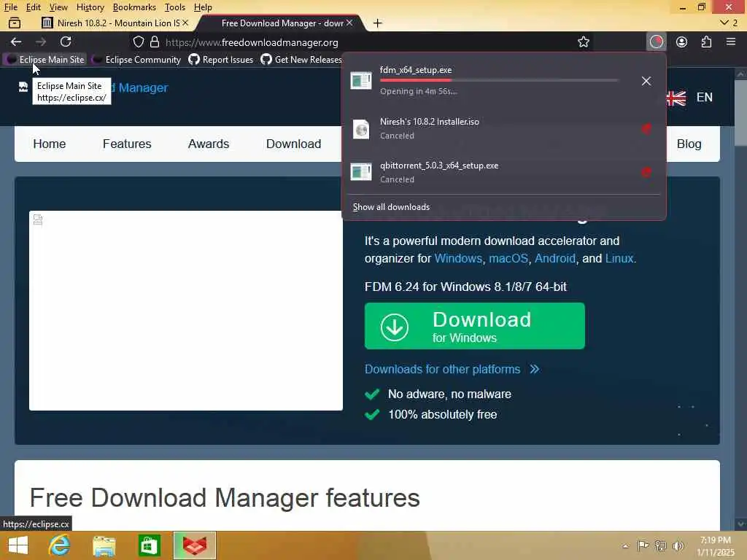This screenshot has height=560, width=747.
Task: Click the fdm_x64_setup.exe download progress bar
Action: pyautogui.click(x=499, y=80)
